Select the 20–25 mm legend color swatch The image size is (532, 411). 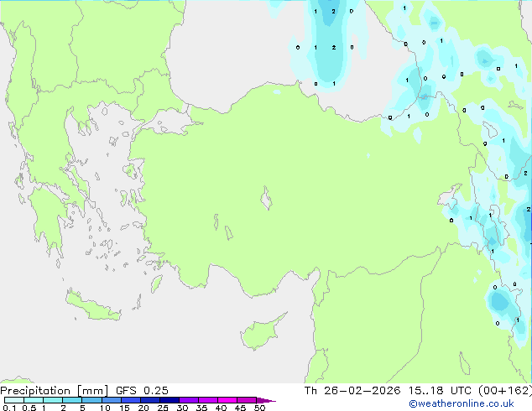(x=149, y=400)
